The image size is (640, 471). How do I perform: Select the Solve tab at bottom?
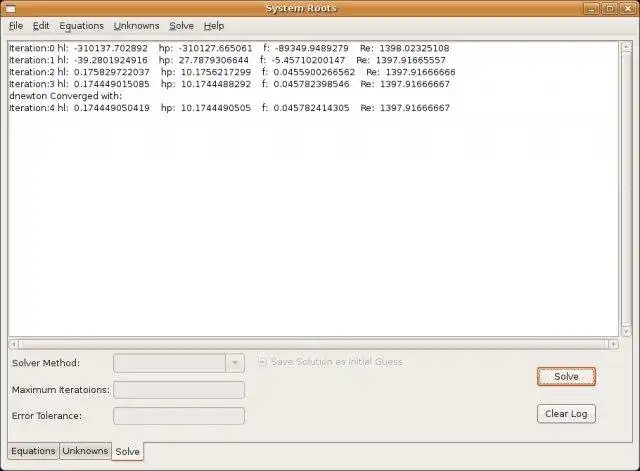click(127, 451)
